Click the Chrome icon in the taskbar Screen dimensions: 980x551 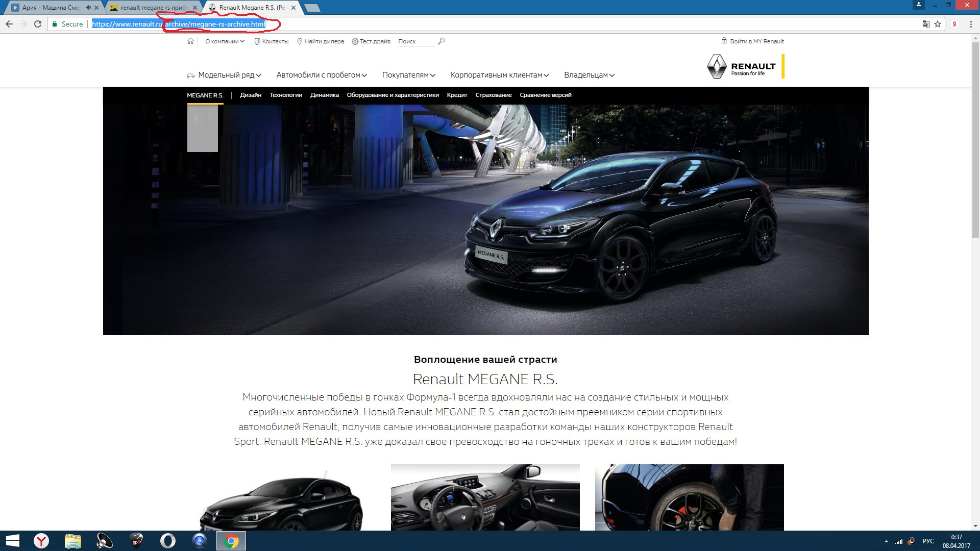point(231,541)
